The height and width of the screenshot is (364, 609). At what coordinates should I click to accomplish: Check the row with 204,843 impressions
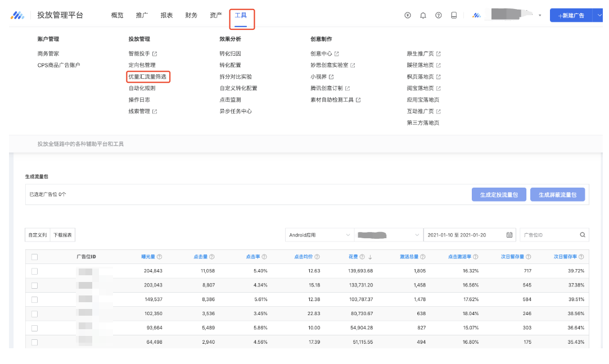pyautogui.click(x=34, y=271)
